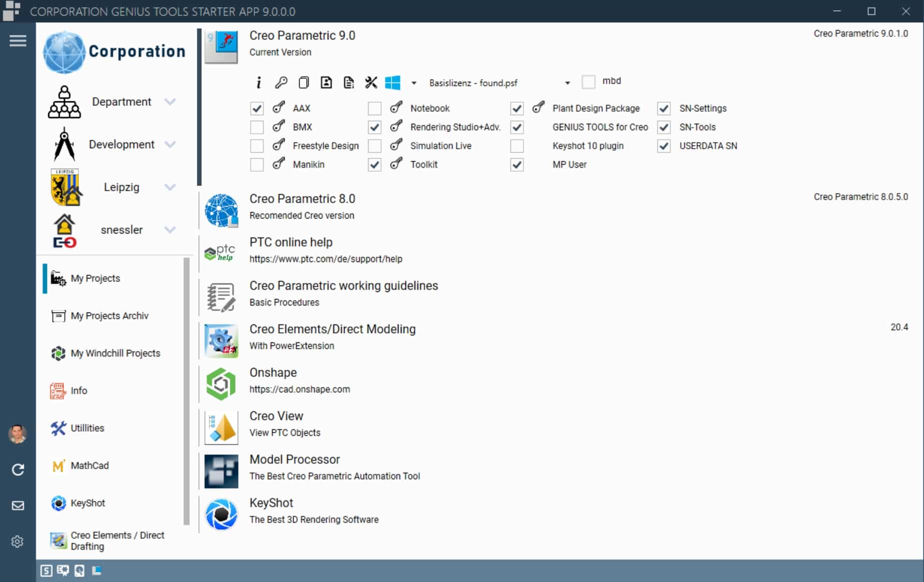Expand the Department chevron
Viewport: 924px width, 582px height.
(x=170, y=102)
